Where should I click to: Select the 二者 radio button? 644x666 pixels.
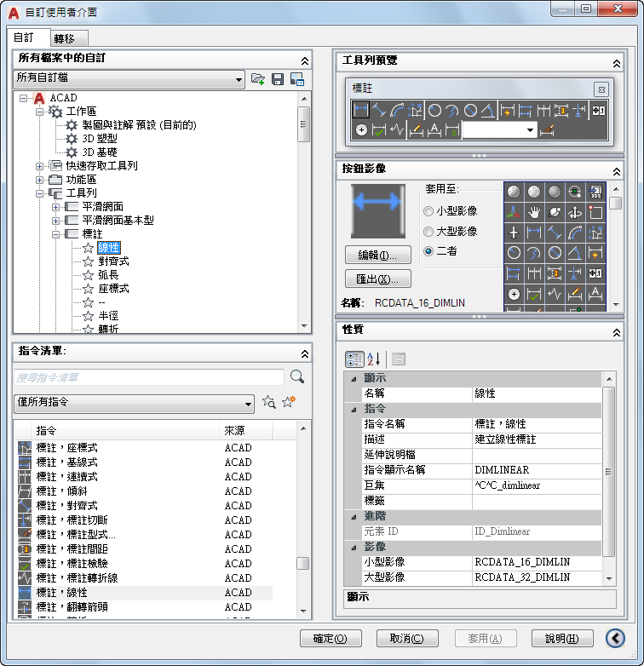coord(428,251)
